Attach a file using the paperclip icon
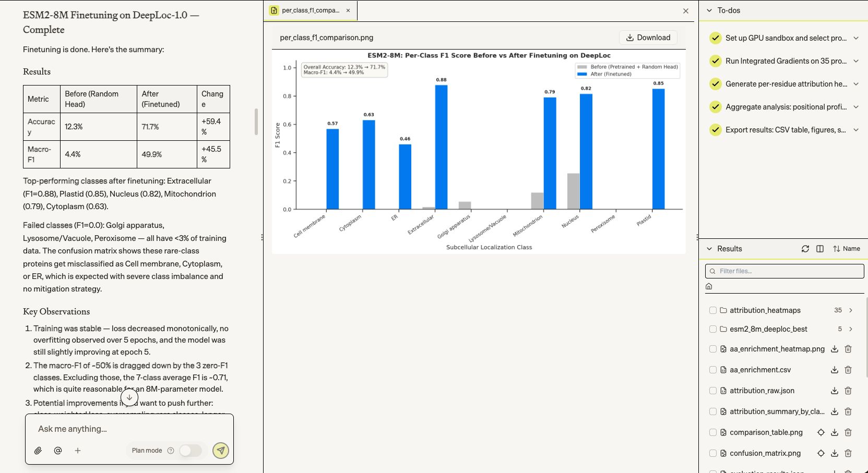 point(38,451)
